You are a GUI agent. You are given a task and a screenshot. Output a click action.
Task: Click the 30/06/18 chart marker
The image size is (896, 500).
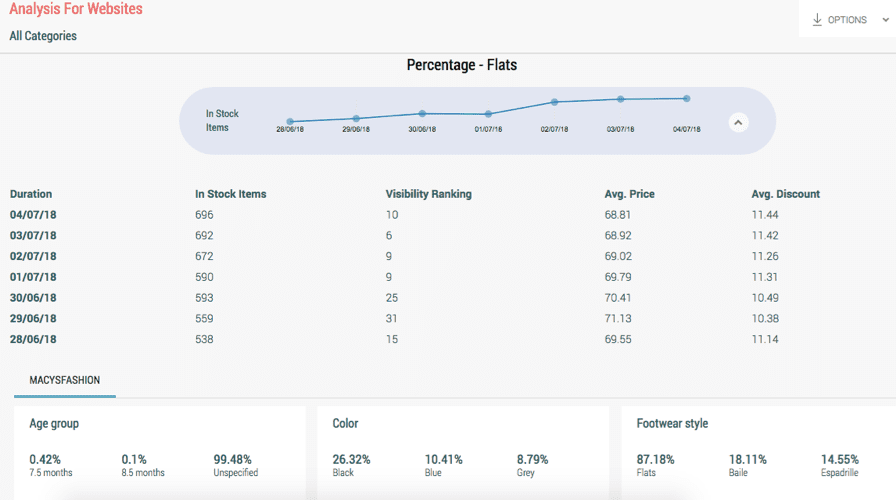422,113
